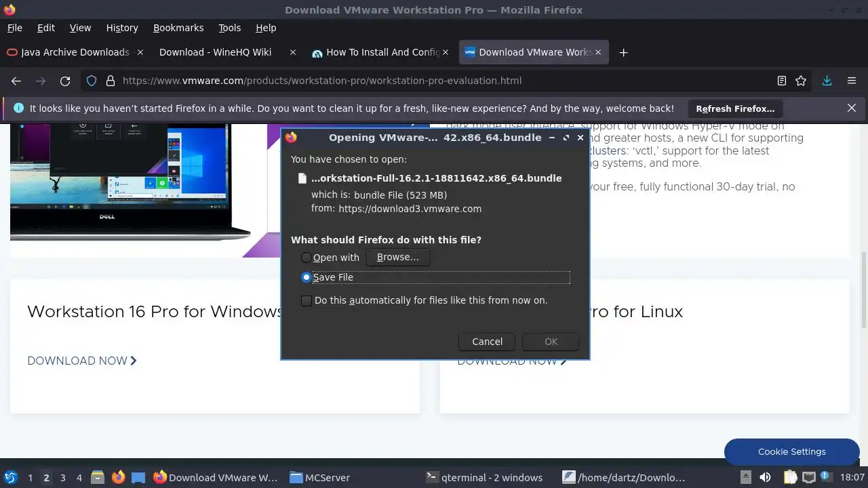This screenshot has width=868, height=488.
Task: Open the LXQt start menu icon
Action: click(10, 477)
